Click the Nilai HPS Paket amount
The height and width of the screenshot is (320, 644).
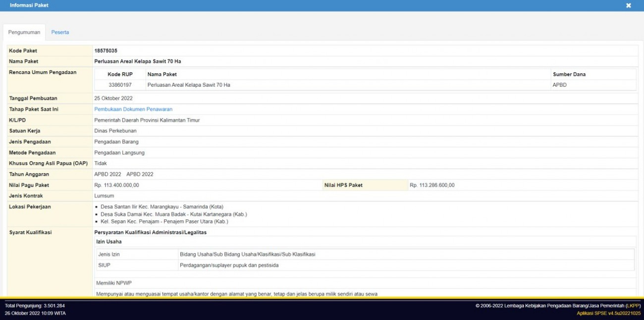coord(431,185)
